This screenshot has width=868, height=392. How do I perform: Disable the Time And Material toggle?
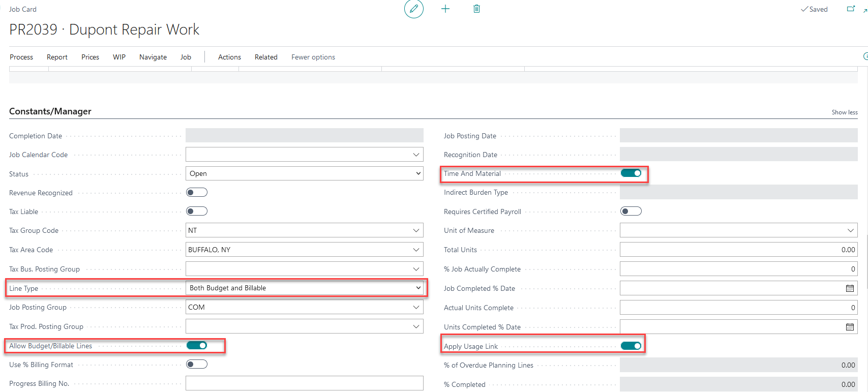coord(631,173)
